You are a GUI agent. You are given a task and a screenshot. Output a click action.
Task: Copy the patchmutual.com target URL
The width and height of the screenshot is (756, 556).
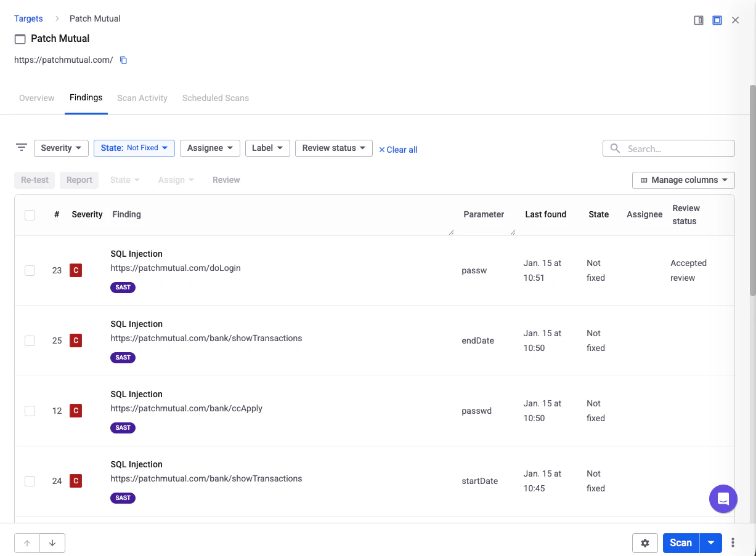pyautogui.click(x=123, y=60)
